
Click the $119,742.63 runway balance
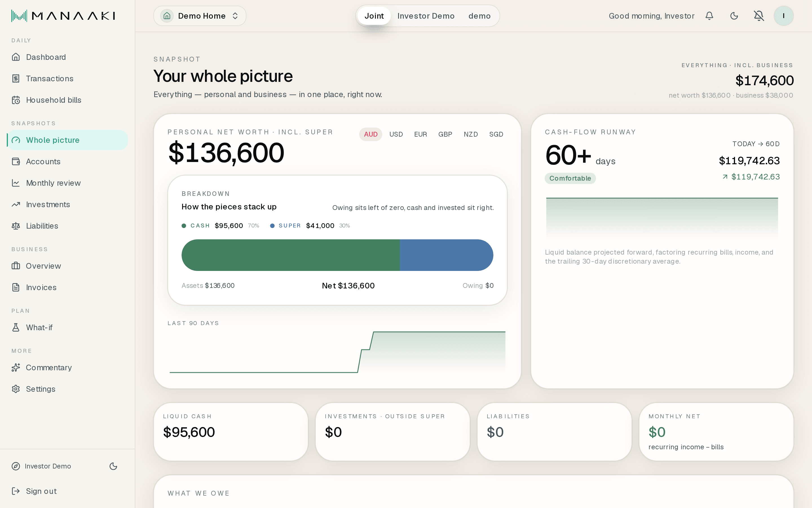(x=749, y=161)
